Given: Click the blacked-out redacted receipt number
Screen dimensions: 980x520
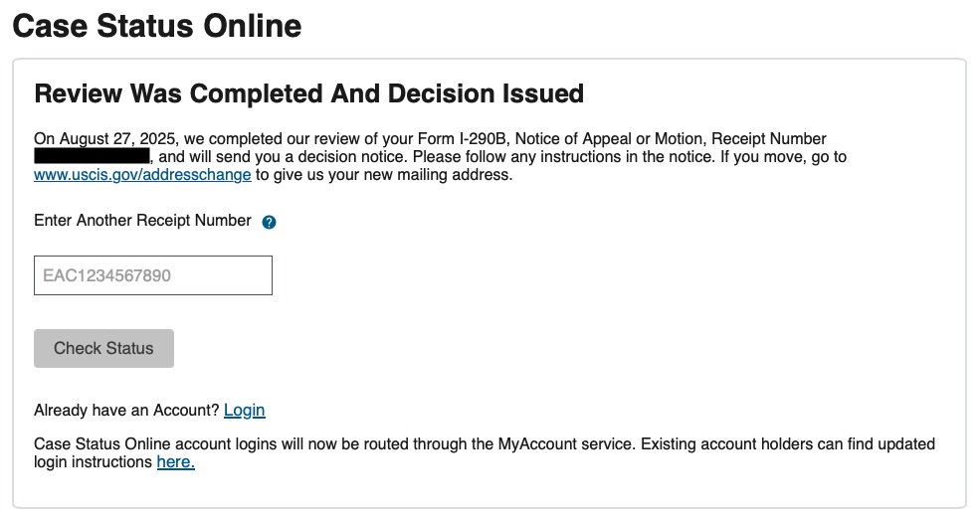Looking at the screenshot, I should tap(92, 157).
